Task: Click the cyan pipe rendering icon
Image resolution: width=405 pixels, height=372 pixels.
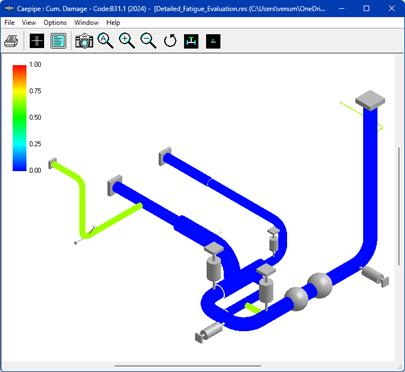Action: tap(191, 41)
